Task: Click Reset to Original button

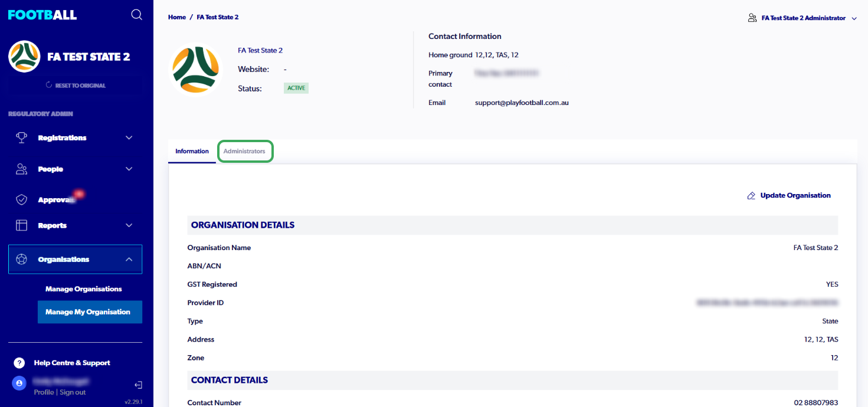Action: coord(75,86)
